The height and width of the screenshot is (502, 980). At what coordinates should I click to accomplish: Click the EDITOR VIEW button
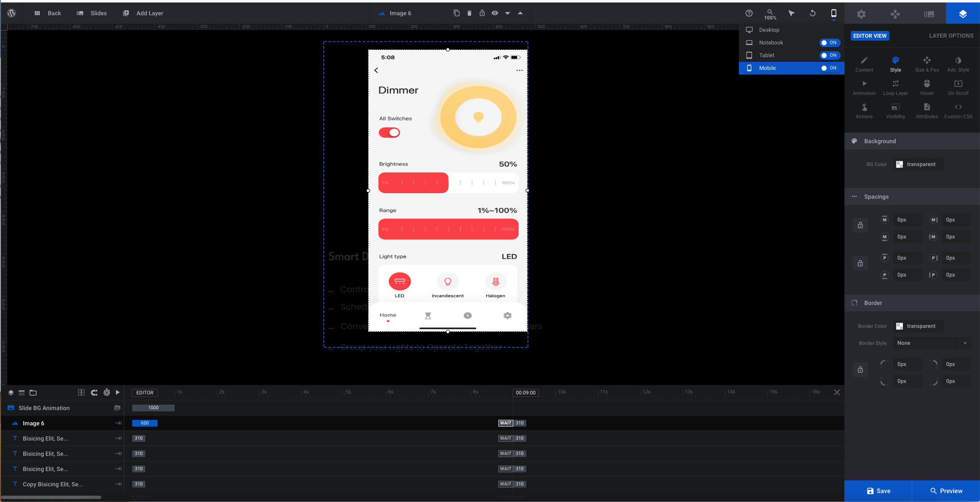click(869, 36)
